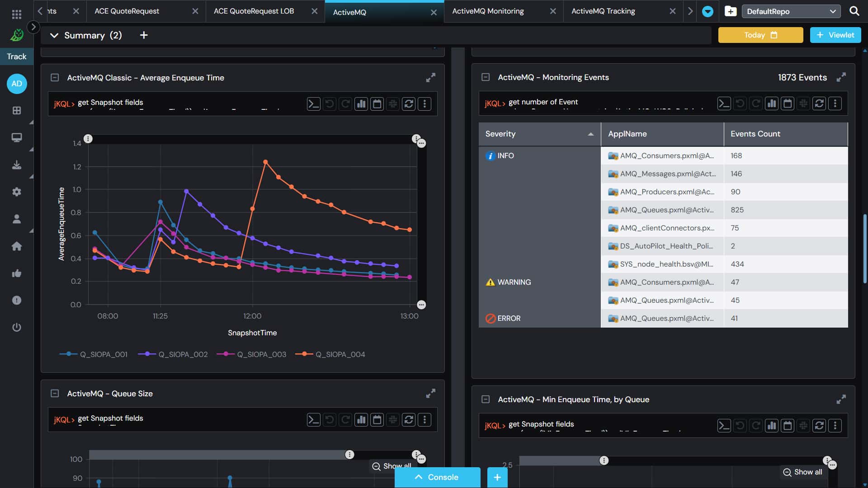868x488 pixels.
Task: Open the console for the Enqueue Time query
Action: [313, 103]
